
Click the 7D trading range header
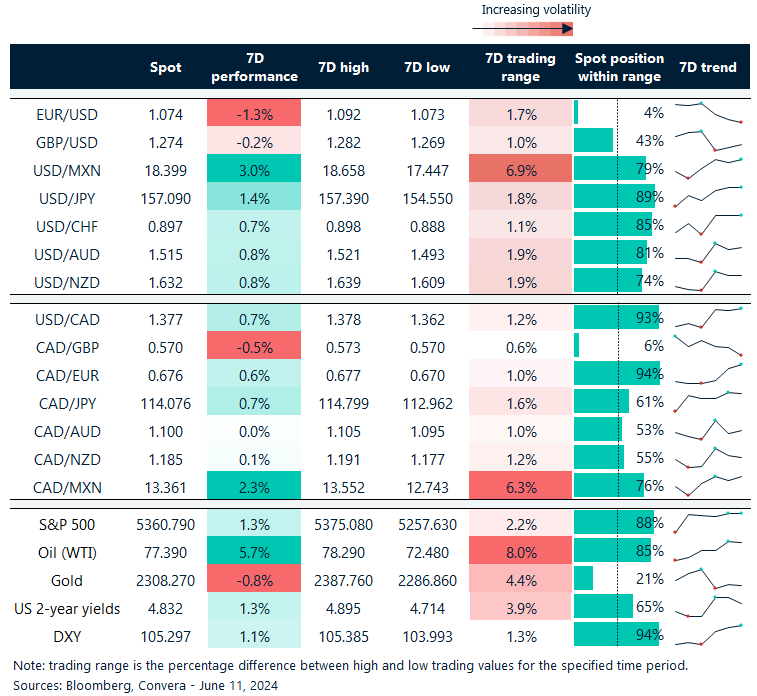(519, 67)
